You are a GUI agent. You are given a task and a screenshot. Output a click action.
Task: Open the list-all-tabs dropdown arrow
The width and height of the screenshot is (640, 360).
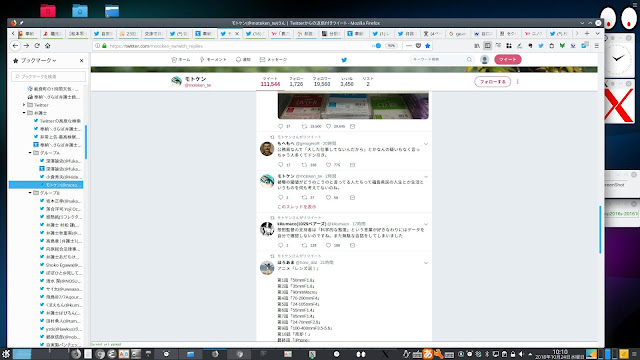(x=597, y=33)
